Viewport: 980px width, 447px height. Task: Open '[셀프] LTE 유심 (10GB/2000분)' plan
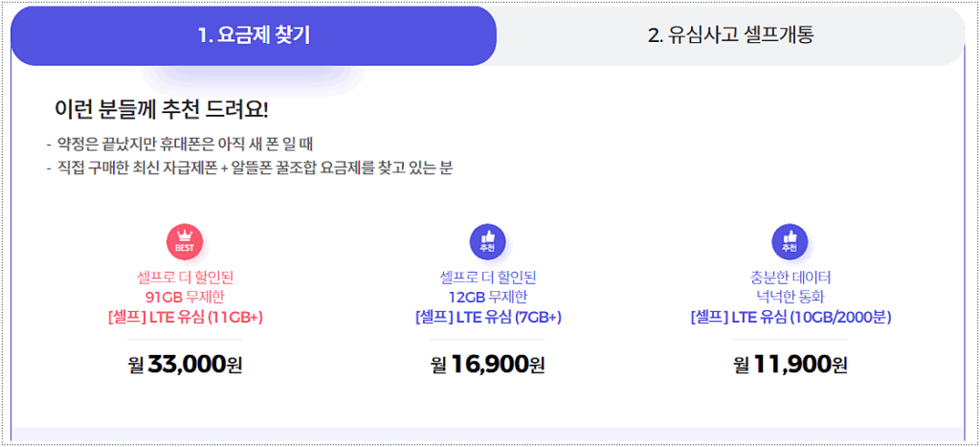point(790,317)
